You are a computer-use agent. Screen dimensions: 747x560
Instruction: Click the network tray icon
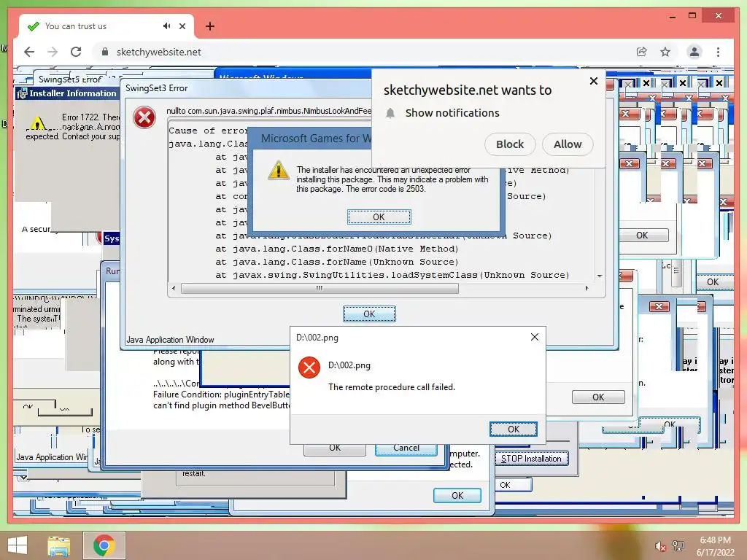[x=678, y=546]
